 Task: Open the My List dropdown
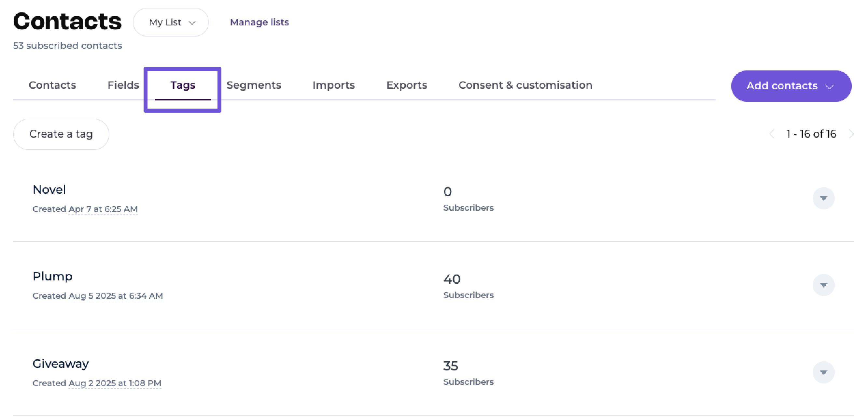(171, 22)
